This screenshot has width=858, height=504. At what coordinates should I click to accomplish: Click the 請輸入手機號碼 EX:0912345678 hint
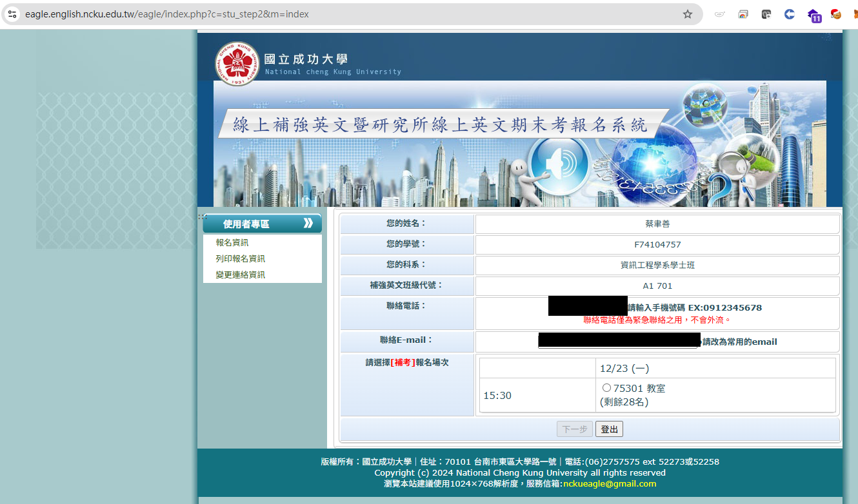pyautogui.click(x=695, y=307)
